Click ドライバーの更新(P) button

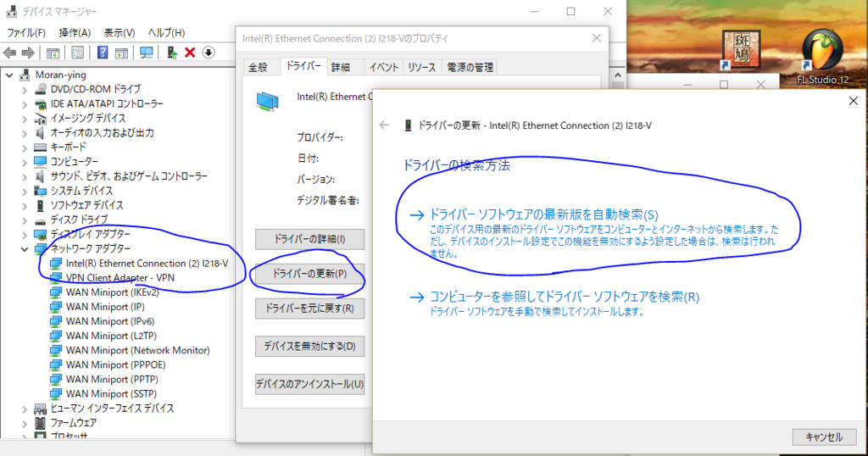click(x=309, y=274)
